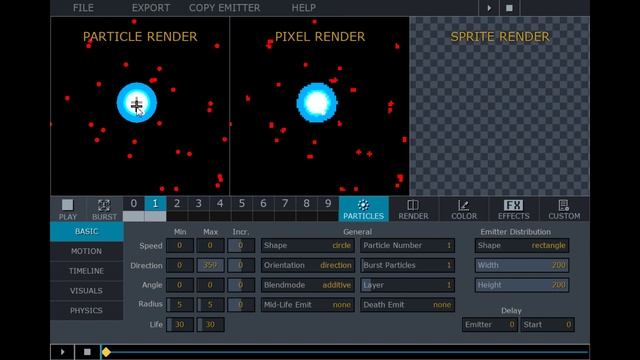Select the MOTION settings tab

tap(87, 251)
